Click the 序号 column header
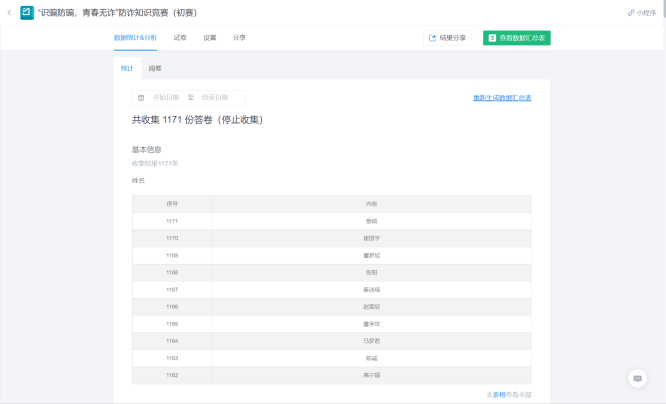The width and height of the screenshot is (666, 404). (172, 203)
